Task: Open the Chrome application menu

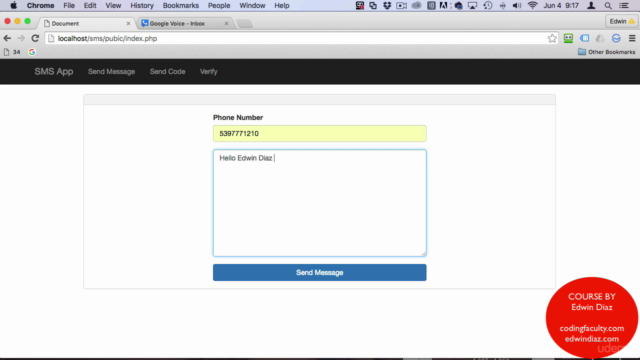Action: coord(40,5)
